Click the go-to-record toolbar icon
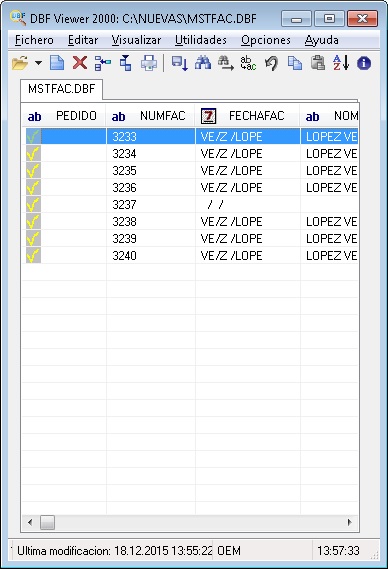388x569 pixels. pyautogui.click(x=180, y=63)
